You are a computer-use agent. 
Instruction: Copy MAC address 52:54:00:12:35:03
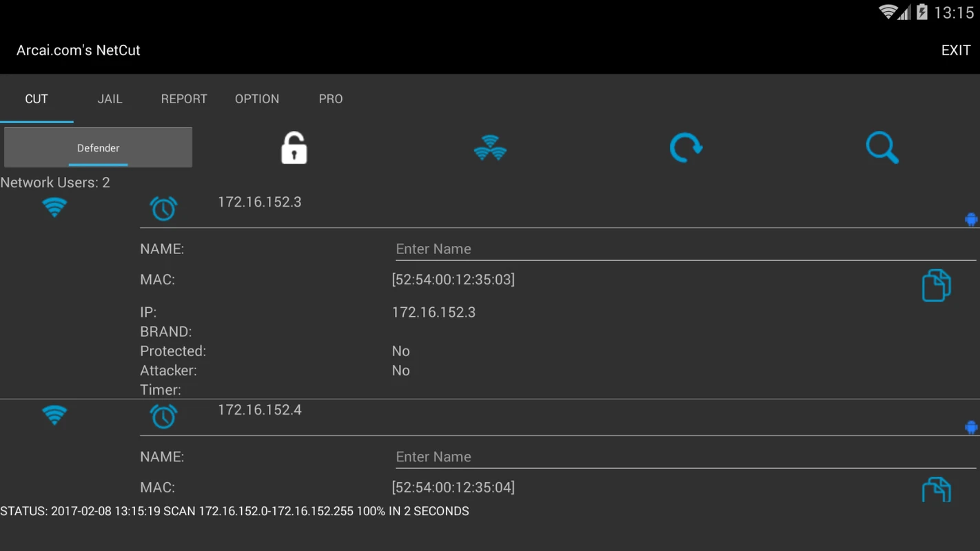pyautogui.click(x=936, y=285)
